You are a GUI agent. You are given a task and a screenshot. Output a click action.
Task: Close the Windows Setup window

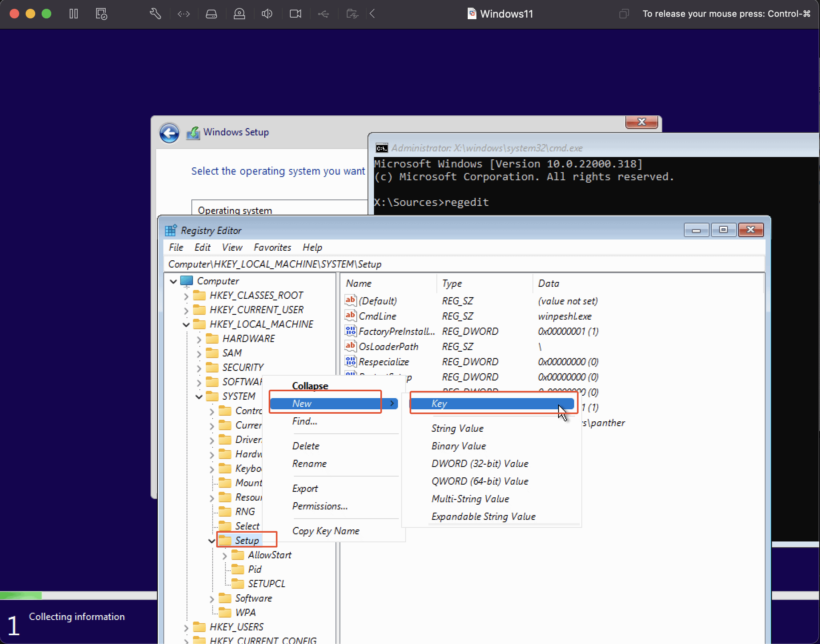[x=641, y=121]
